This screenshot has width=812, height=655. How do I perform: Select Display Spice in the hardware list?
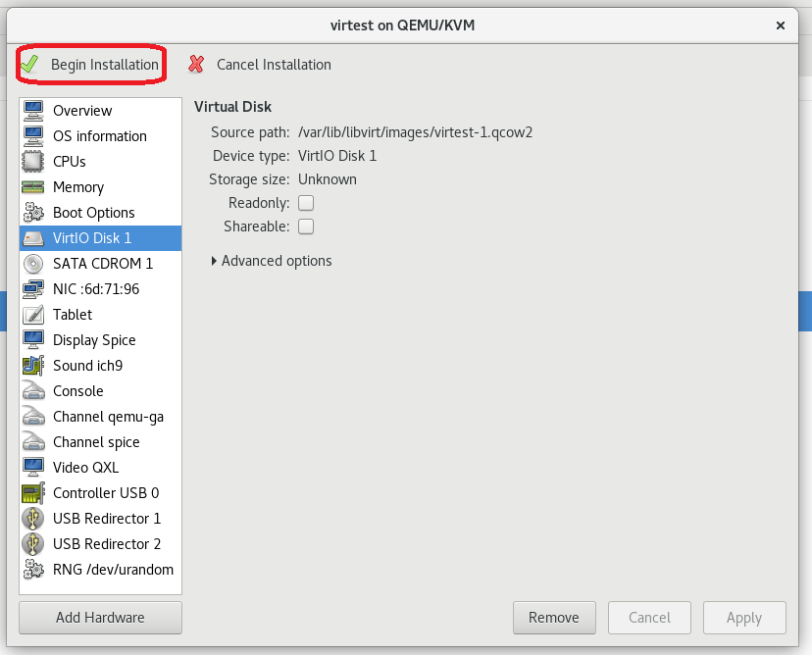100,339
